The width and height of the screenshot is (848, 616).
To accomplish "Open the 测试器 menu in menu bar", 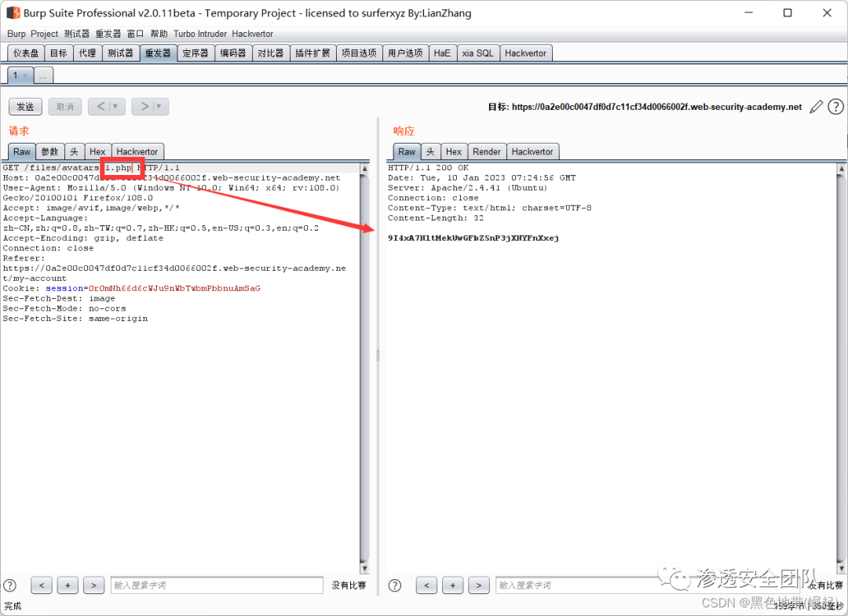I will coord(77,34).
